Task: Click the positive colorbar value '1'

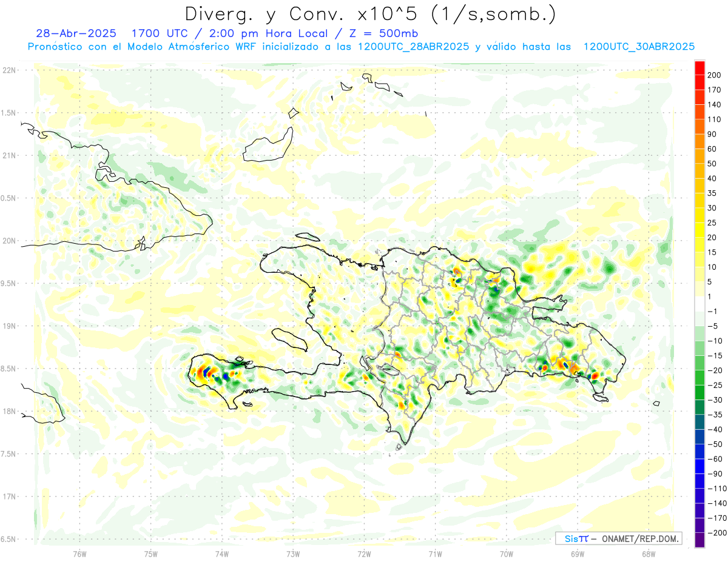Action: tap(710, 296)
